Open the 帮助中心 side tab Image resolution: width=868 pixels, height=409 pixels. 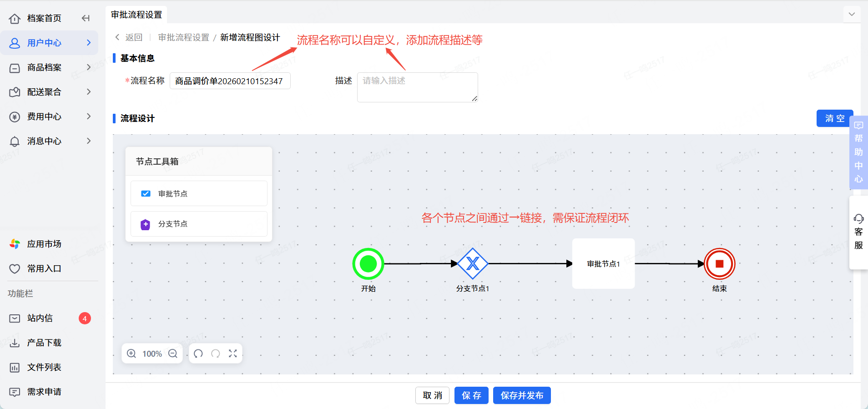click(858, 152)
